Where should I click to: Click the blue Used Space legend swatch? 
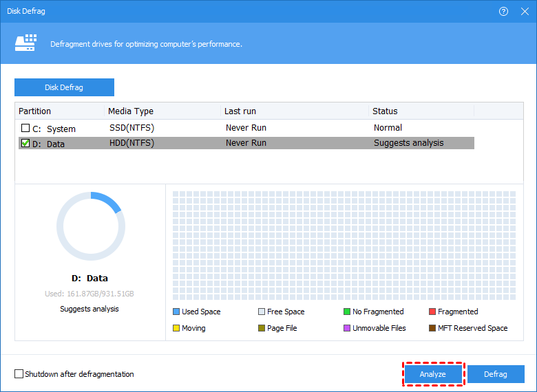coord(176,312)
